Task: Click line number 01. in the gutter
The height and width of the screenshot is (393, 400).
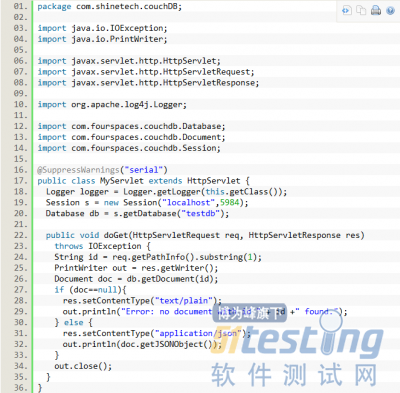Action: click(x=21, y=7)
